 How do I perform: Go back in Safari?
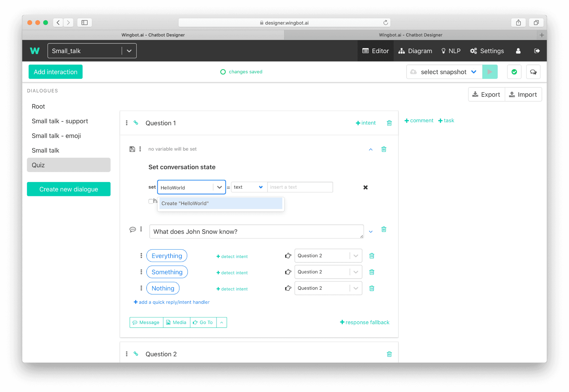coord(58,22)
